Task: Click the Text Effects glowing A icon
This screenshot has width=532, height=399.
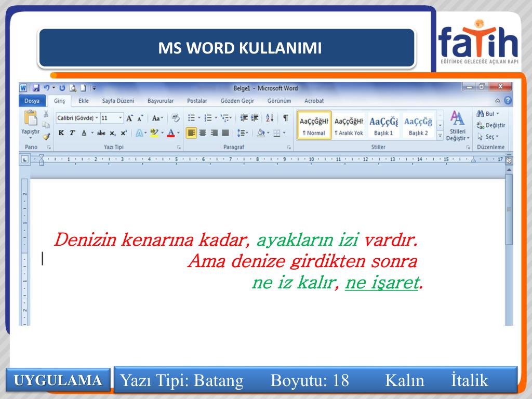Action: [139, 133]
